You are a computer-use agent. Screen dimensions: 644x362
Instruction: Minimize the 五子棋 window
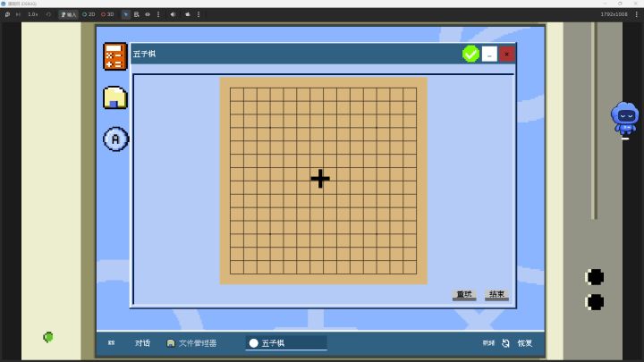489,54
